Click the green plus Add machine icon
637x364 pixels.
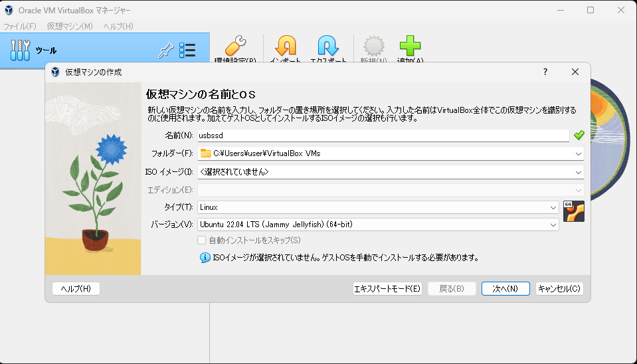(x=410, y=45)
